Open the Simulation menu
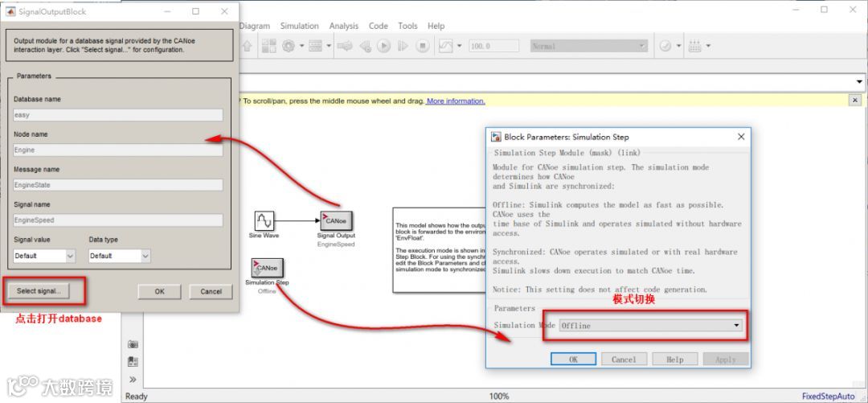Image resolution: width=868 pixels, height=403 pixels. (300, 26)
